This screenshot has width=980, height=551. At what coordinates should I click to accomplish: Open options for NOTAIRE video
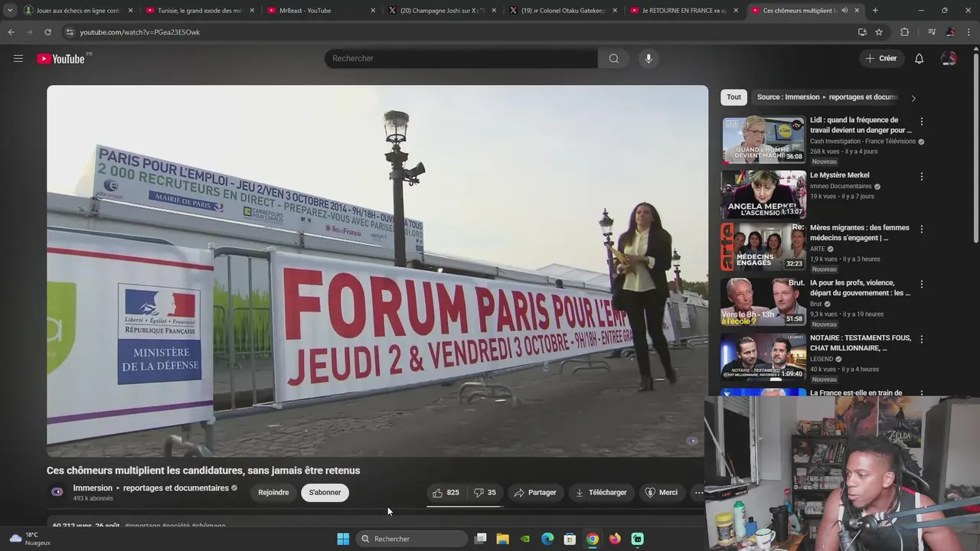tap(921, 339)
